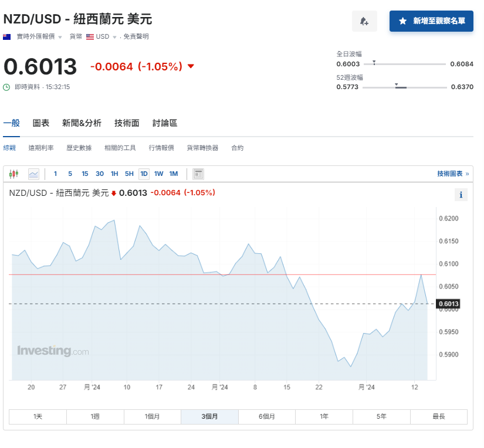Select the 1W chart interval
Image resolution: width=484 pixels, height=448 pixels.
(x=157, y=174)
